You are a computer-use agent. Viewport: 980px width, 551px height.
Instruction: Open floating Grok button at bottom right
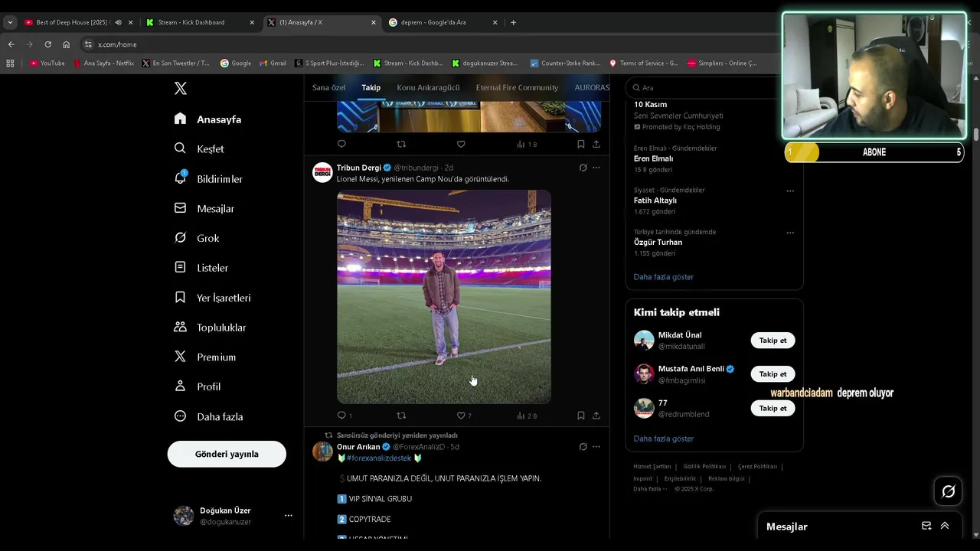coord(949,491)
